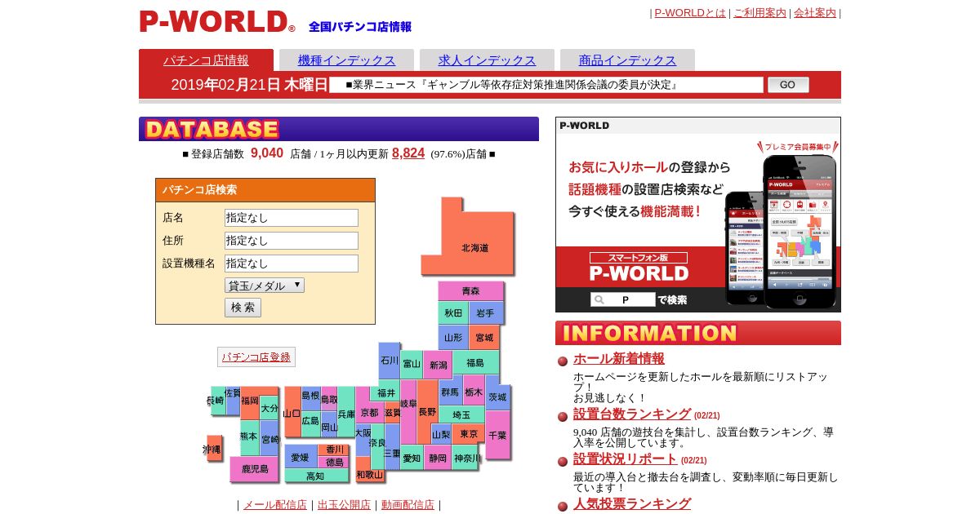Screen dimensions: 980x514
Task: Select Chiba (千葉) prefecture tile
Action: (x=497, y=435)
